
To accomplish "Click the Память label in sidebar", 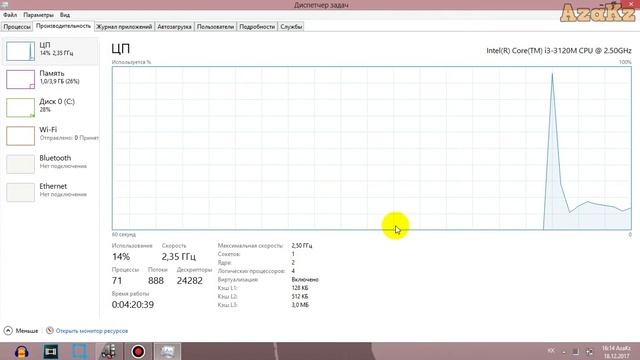I will pos(52,73).
